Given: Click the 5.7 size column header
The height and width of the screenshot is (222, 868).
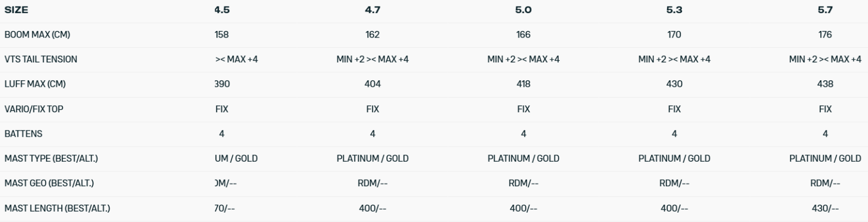Looking at the screenshot, I should pos(825,10).
